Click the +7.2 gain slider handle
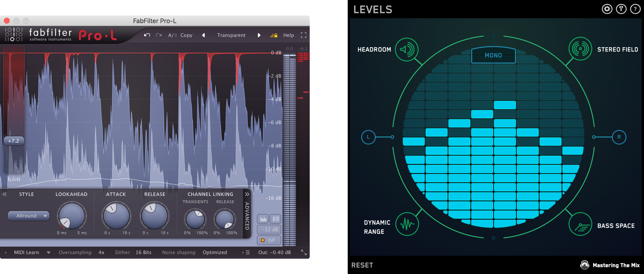Viewport: 644px width, 274px height. coord(14,141)
